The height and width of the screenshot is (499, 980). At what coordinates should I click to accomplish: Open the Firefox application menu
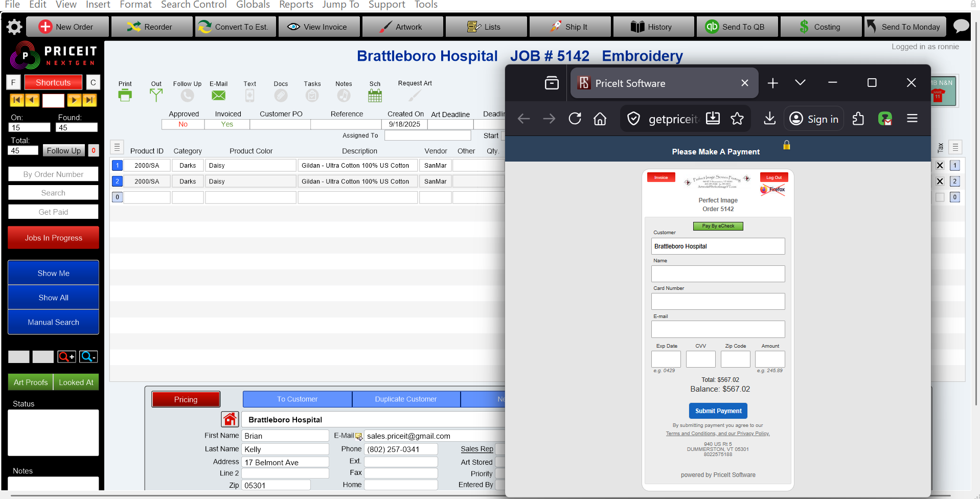[x=912, y=118]
